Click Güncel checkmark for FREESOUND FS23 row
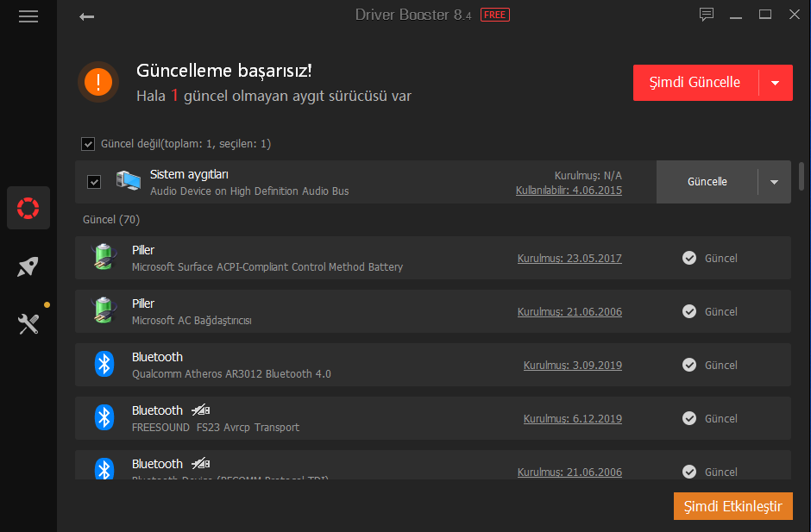This screenshot has width=811, height=532. coord(689,418)
